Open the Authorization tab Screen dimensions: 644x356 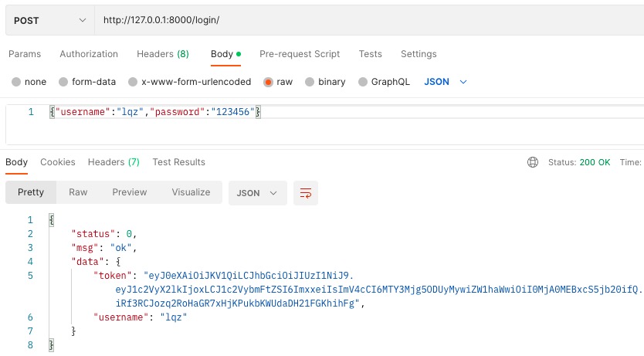[89, 54]
